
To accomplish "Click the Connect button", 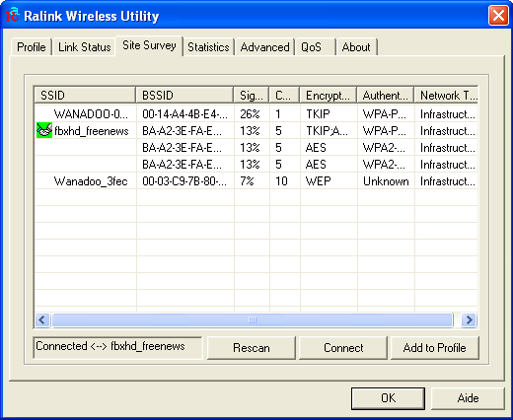I will [x=343, y=348].
